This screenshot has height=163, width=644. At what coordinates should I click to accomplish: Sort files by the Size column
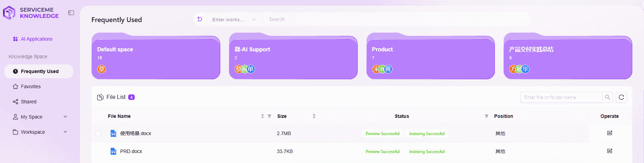click(314, 116)
